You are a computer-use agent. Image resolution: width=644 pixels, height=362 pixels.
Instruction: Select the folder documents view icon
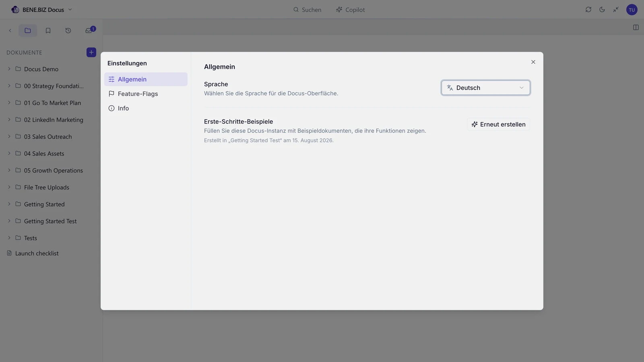tap(28, 31)
